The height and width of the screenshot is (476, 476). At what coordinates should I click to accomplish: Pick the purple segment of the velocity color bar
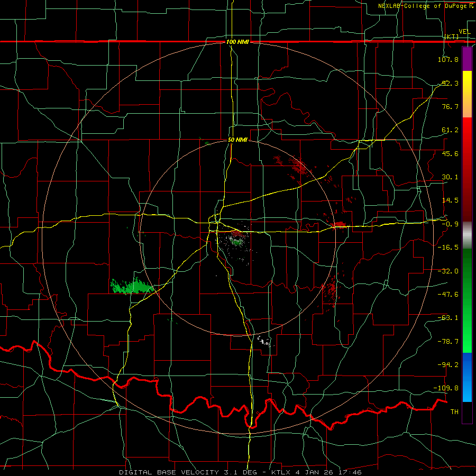[467, 59]
